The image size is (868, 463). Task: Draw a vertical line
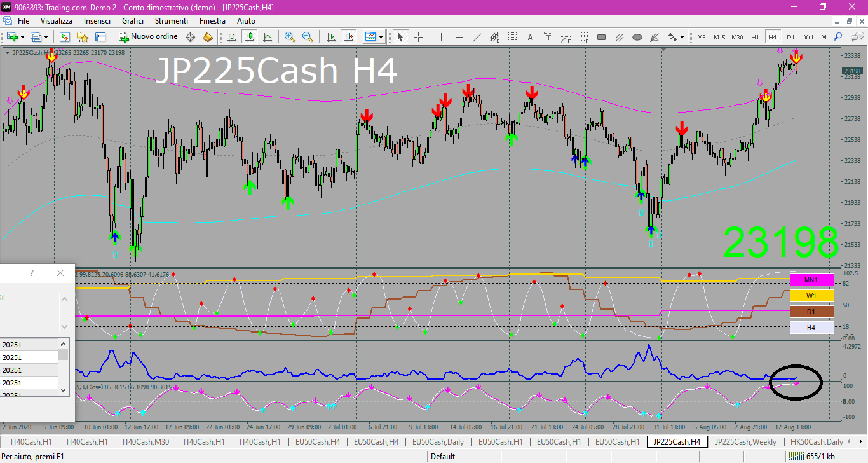click(x=442, y=37)
